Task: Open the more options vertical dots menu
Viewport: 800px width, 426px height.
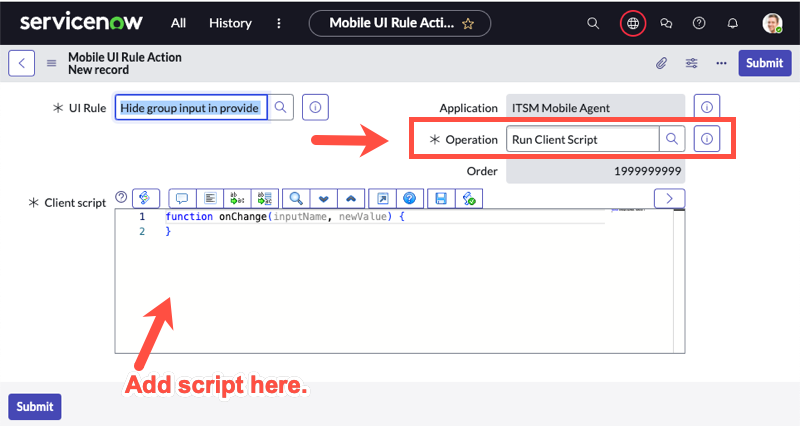Action: pyautogui.click(x=279, y=23)
